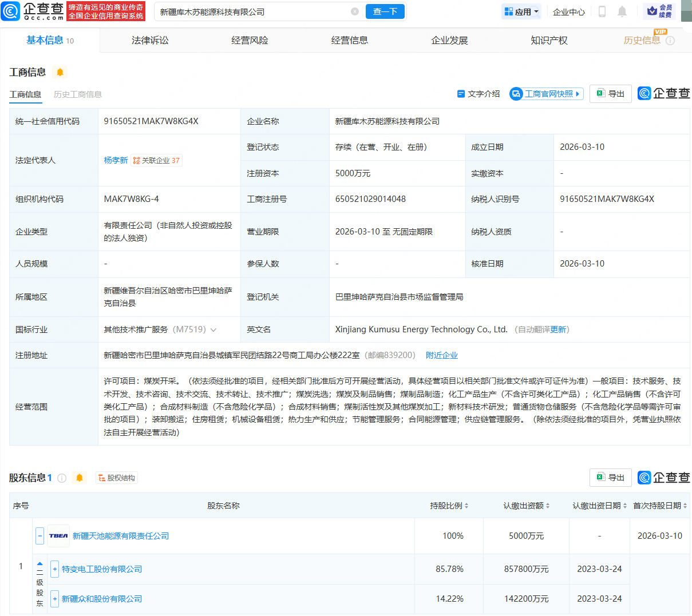Switch to the 法律诉讼 tab

tap(150, 40)
